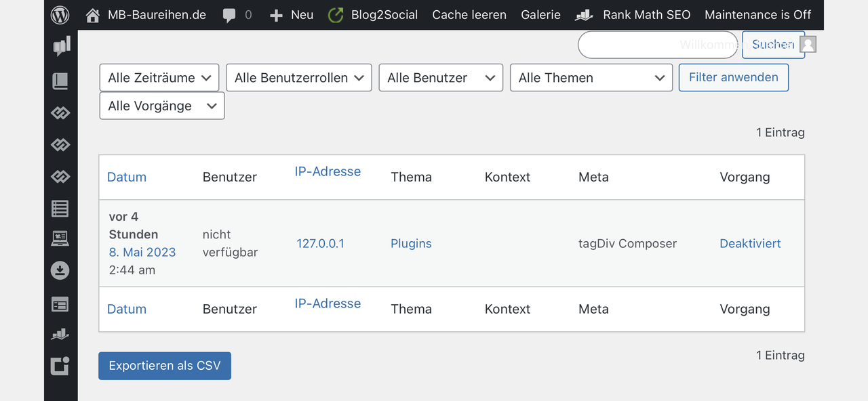Viewport: 868px width, 401px height.
Task: Click the bottom square-with-dot sidebar icon
Action: point(60,366)
